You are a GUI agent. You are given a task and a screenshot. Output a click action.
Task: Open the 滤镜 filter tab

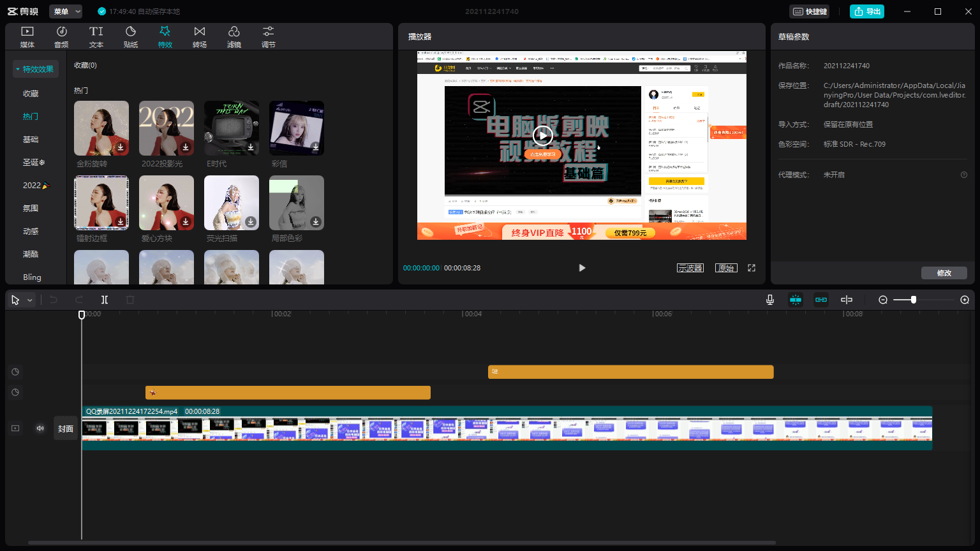[x=234, y=37]
